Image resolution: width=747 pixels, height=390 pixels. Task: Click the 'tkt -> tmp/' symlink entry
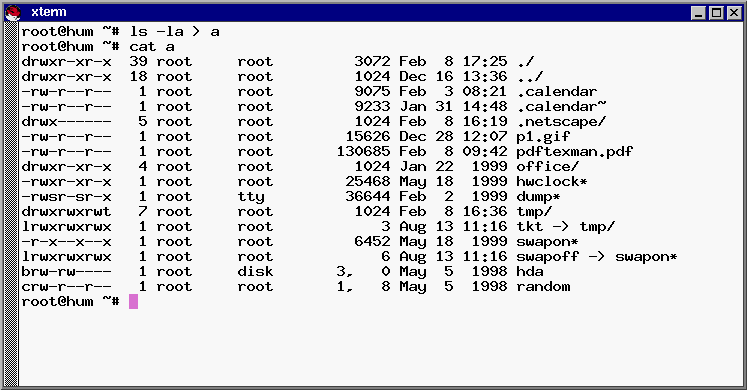pyautogui.click(x=566, y=227)
